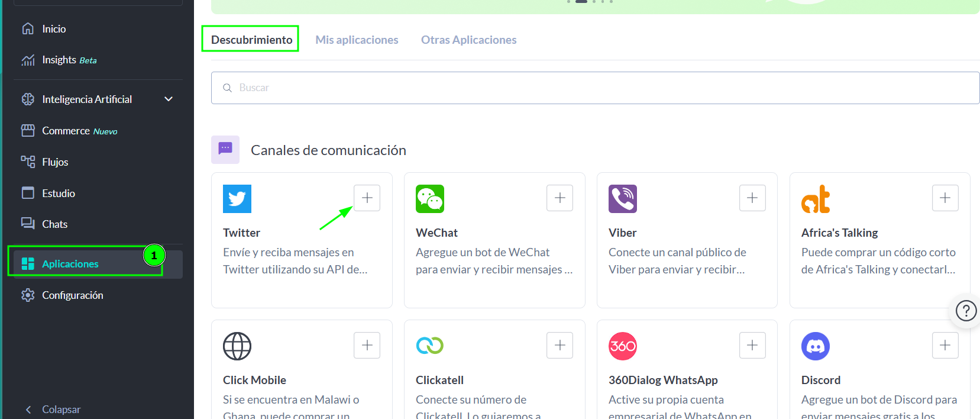Open Configuración in the sidebar
This screenshot has width=980, height=419.
[x=72, y=295]
